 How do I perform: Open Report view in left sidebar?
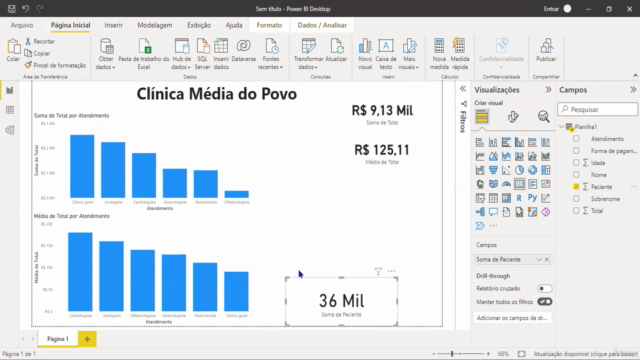pyautogui.click(x=10, y=90)
